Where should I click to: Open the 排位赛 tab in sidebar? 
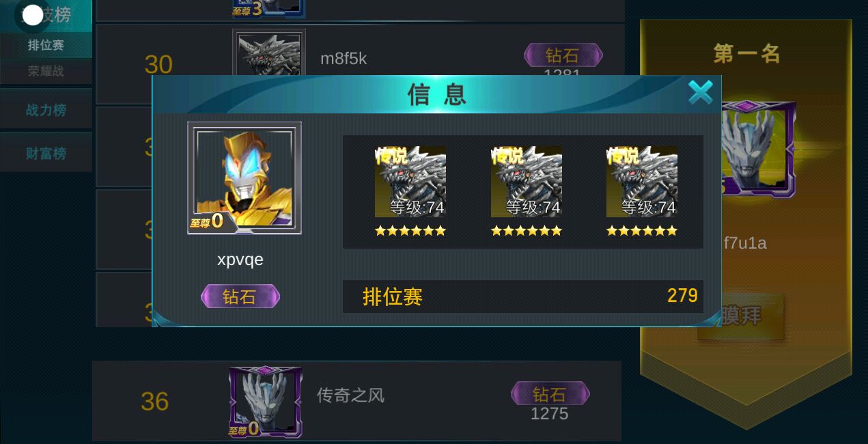click(46, 45)
